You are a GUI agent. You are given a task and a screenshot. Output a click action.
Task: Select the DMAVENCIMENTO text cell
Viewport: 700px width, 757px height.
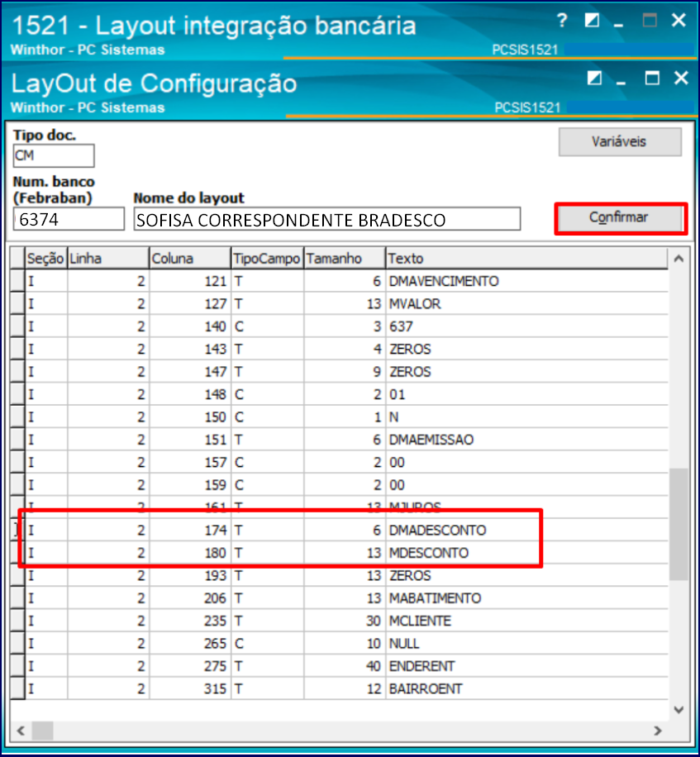tap(527, 281)
